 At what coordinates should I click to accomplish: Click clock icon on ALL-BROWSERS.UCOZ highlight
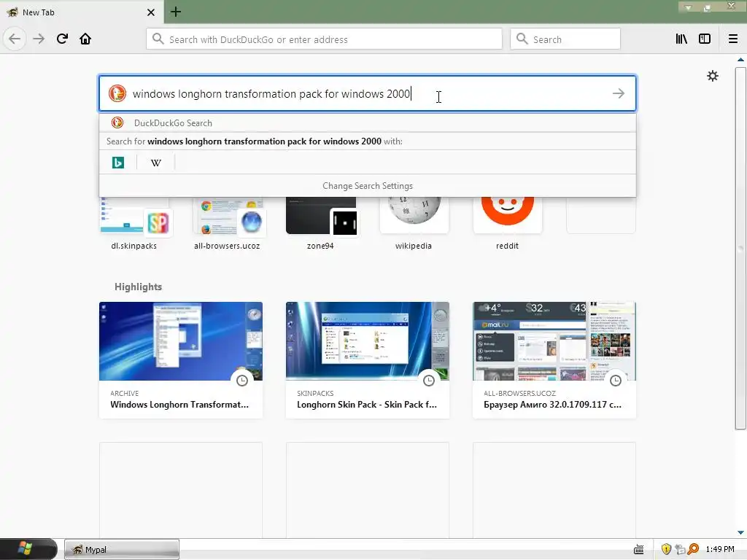click(616, 381)
